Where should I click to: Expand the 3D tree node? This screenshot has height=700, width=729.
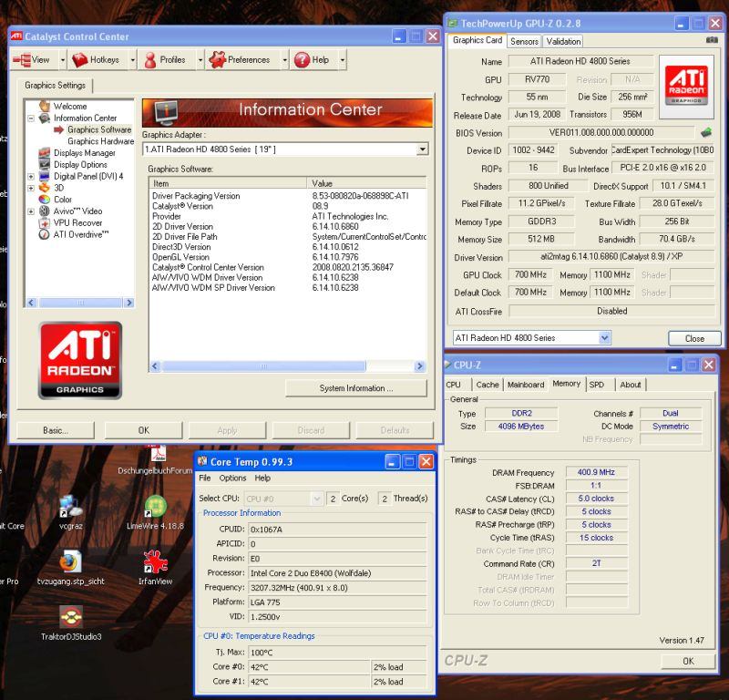[x=31, y=188]
